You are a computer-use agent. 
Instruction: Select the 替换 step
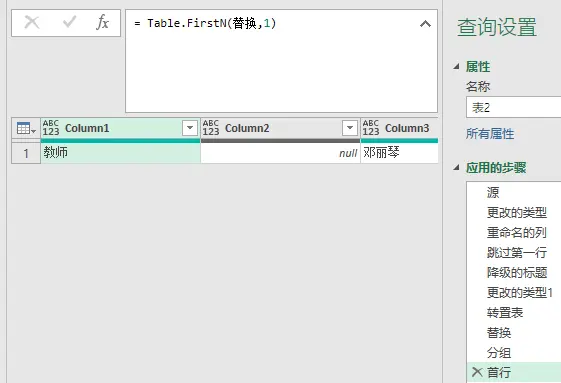point(514,333)
